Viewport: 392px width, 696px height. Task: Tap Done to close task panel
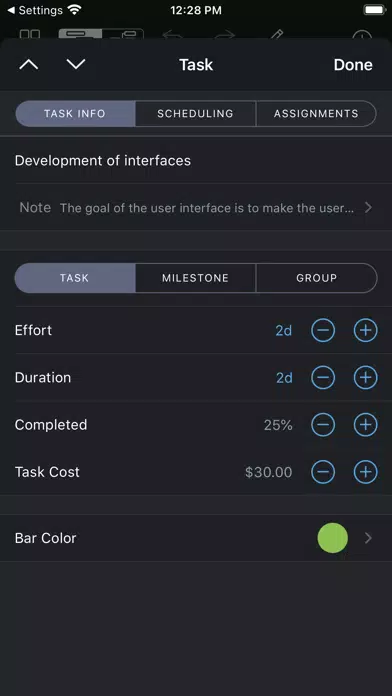[x=353, y=65]
